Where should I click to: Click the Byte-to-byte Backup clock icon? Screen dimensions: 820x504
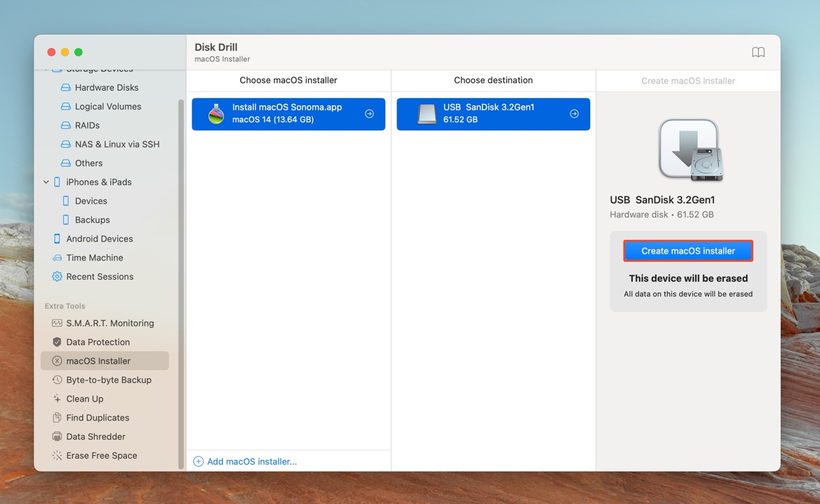pos(57,380)
